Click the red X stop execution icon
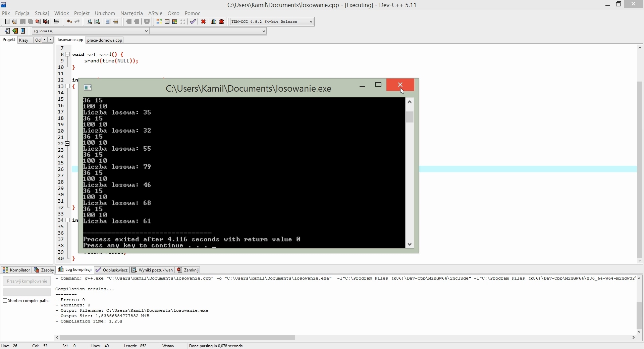 click(203, 21)
